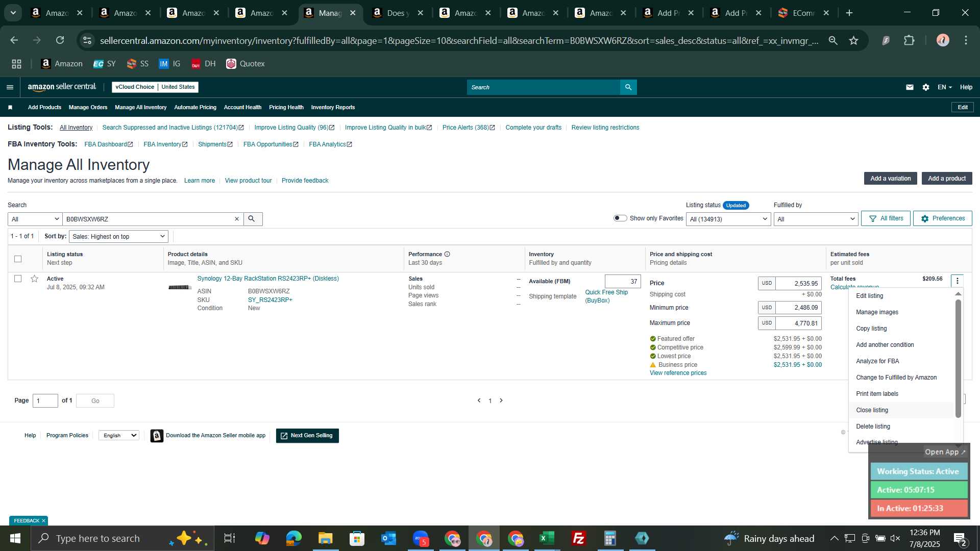Open the Synology 12-Bay RackStation product link

[268, 279]
